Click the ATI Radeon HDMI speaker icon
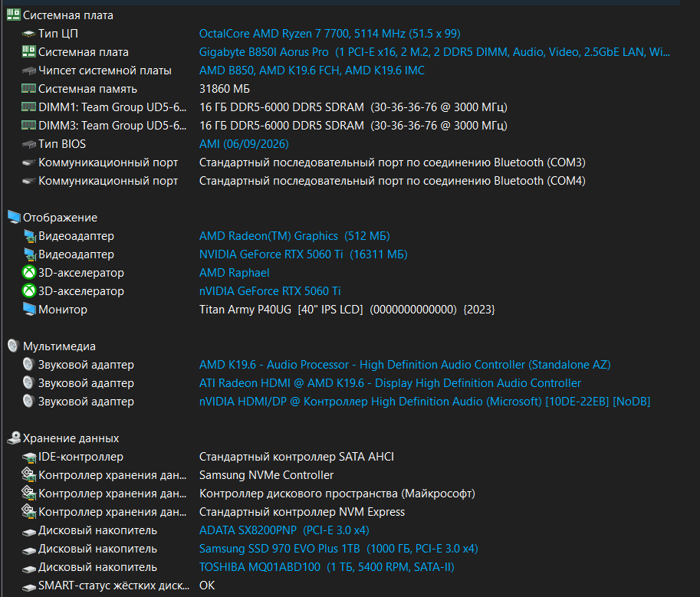The width and height of the screenshot is (700, 597). tap(28, 382)
